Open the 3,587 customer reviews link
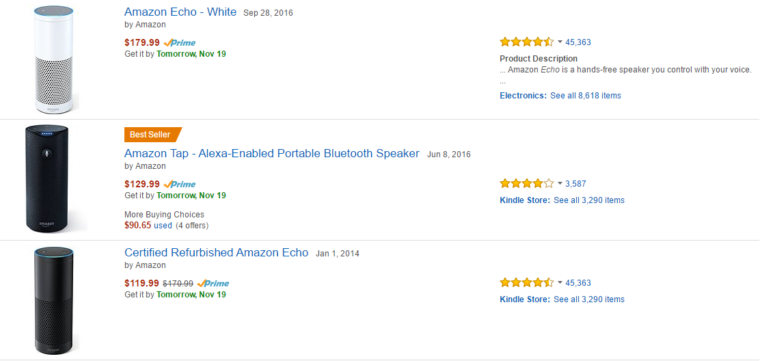The width and height of the screenshot is (760, 361). (x=576, y=184)
